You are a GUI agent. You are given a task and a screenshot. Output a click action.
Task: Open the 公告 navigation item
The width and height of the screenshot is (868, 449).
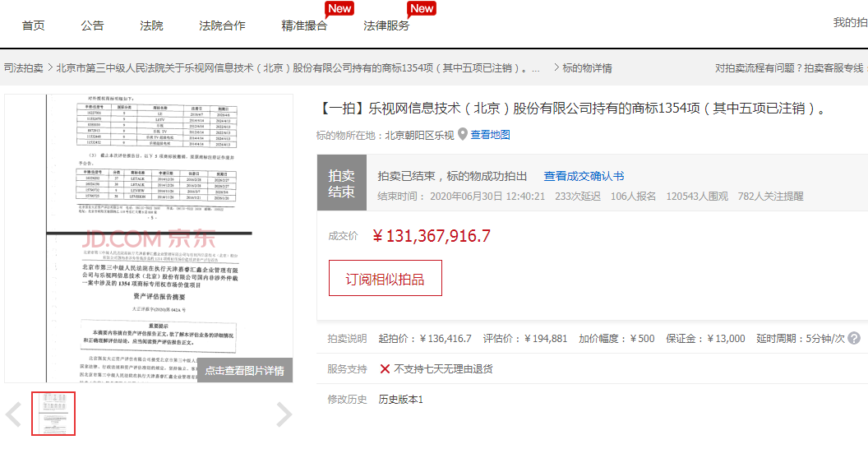92,25
